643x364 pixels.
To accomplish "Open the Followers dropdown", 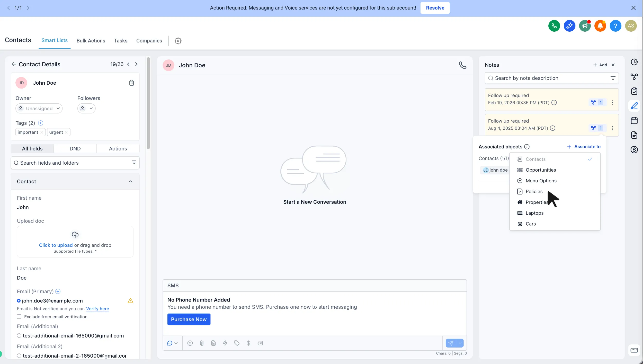I will point(86,109).
